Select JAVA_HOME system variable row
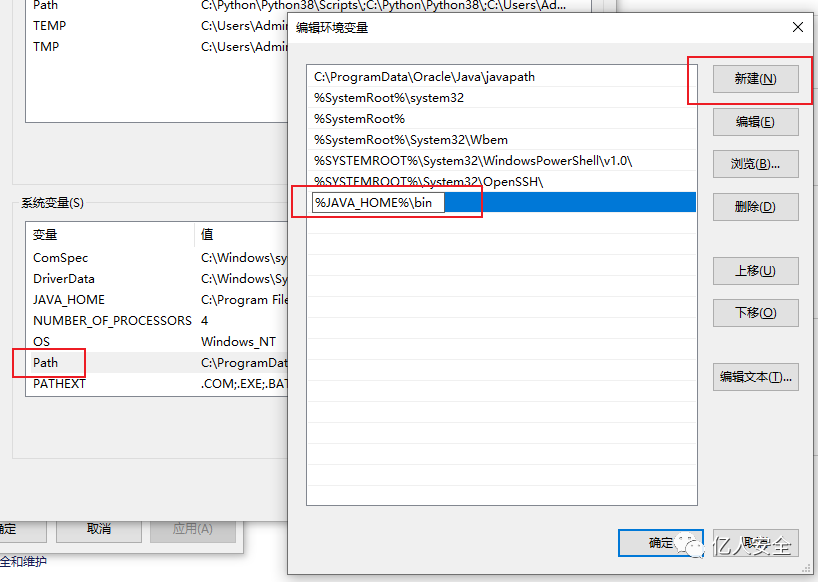This screenshot has width=818, height=582. point(157,300)
